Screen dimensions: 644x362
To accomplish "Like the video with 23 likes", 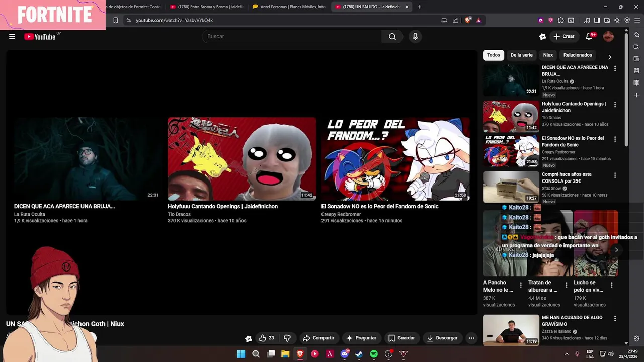I will [x=267, y=338].
